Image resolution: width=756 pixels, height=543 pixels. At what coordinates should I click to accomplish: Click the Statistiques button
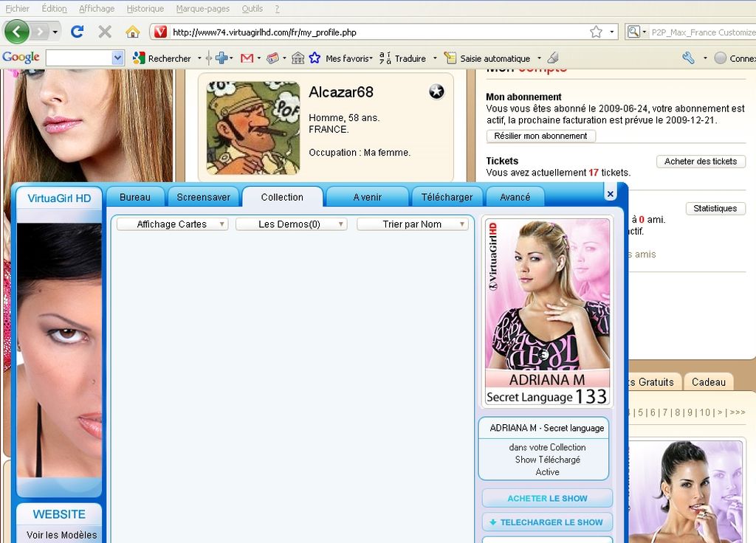pyautogui.click(x=715, y=208)
